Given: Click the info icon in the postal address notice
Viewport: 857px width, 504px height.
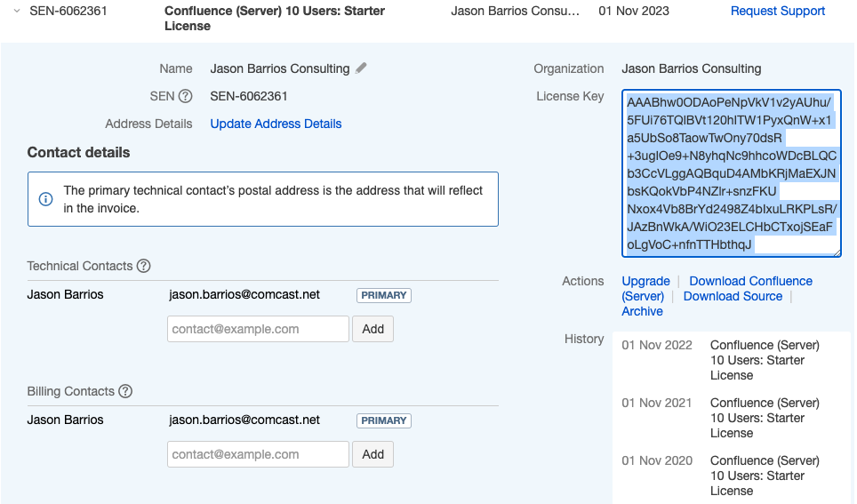Looking at the screenshot, I should coord(46,199).
